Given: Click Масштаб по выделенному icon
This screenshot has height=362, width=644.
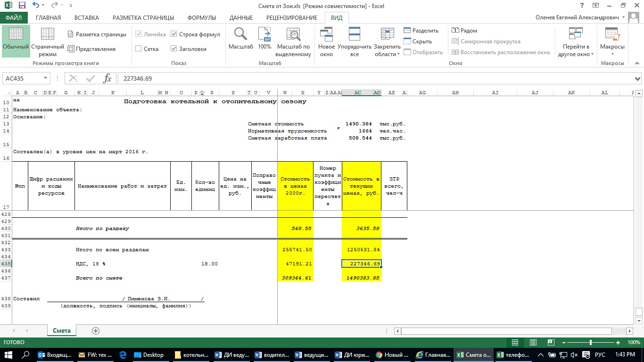Looking at the screenshot, I should (293, 34).
